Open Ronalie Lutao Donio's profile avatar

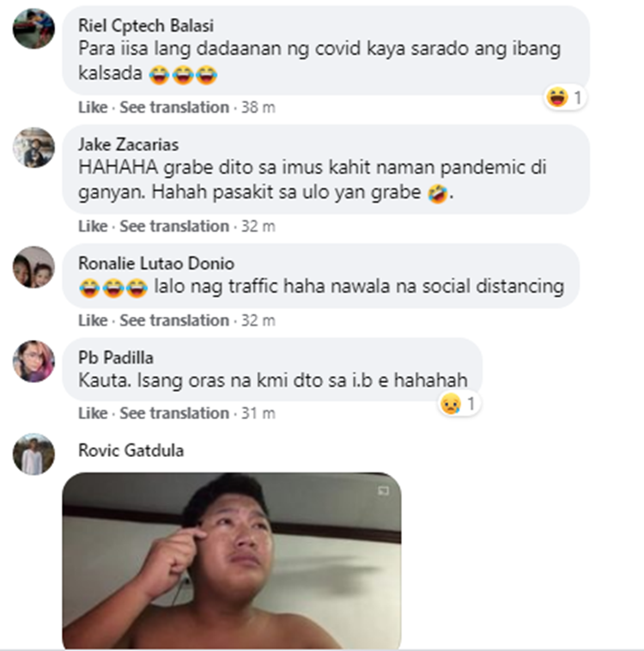(x=33, y=266)
